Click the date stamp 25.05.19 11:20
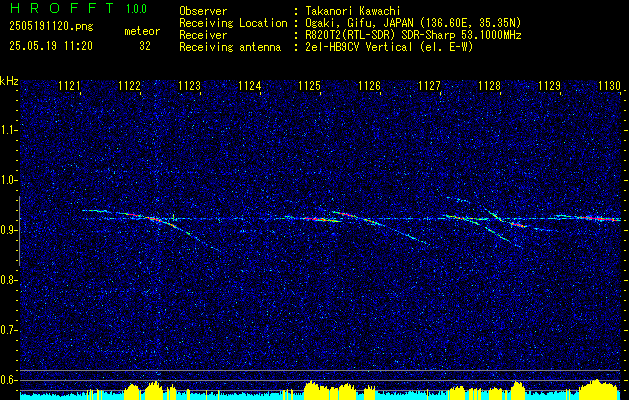The image size is (629, 400). pos(51,46)
